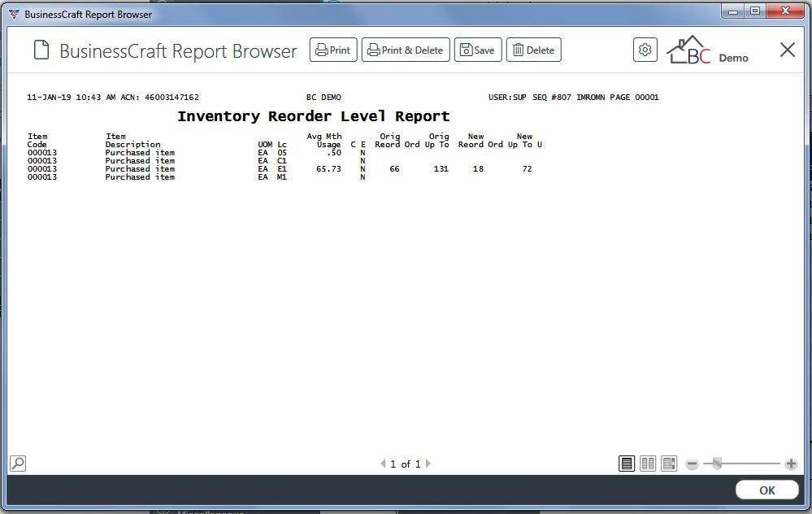Click the '1 of 1' page indicator

406,464
